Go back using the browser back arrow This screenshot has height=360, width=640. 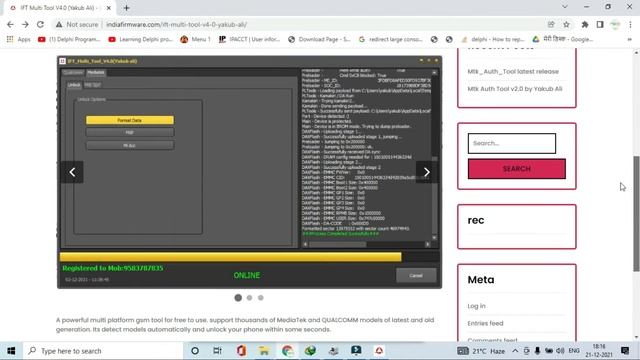pos(10,24)
